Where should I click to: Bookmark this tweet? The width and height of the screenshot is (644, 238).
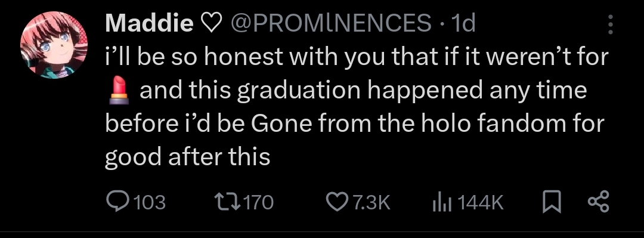tap(552, 202)
